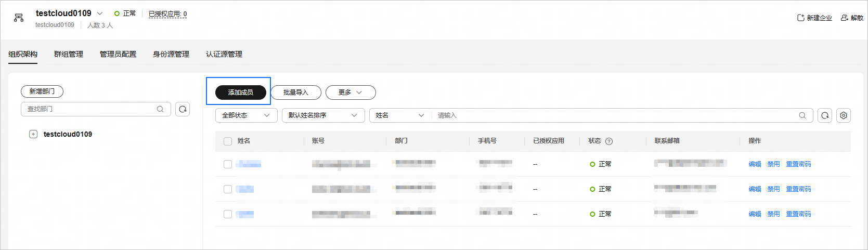This screenshot has width=868, height=250.
Task: Open the testcloud0109 enterprise switcher chevron
Action: coord(100,14)
